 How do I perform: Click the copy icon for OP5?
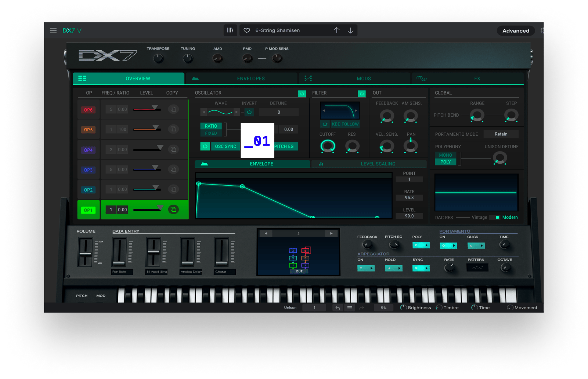173,129
